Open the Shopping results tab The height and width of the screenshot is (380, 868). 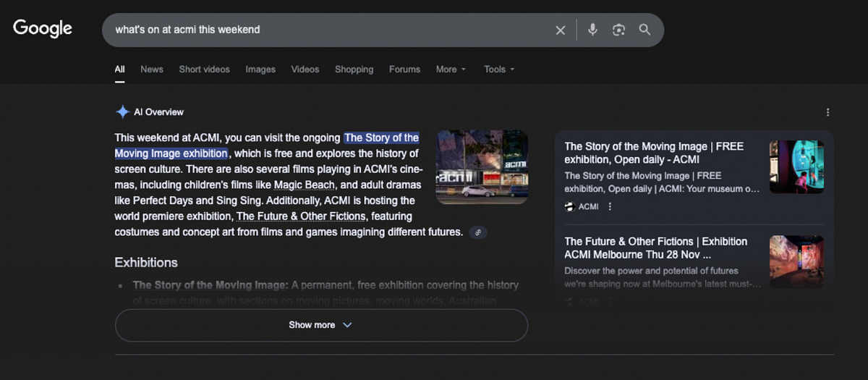tap(354, 69)
